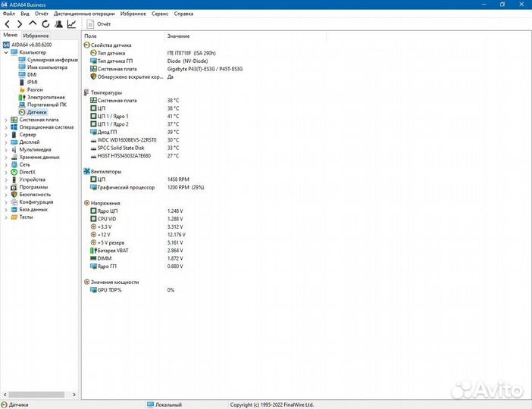Collapse the Компьютер tree node

pyautogui.click(x=6, y=52)
